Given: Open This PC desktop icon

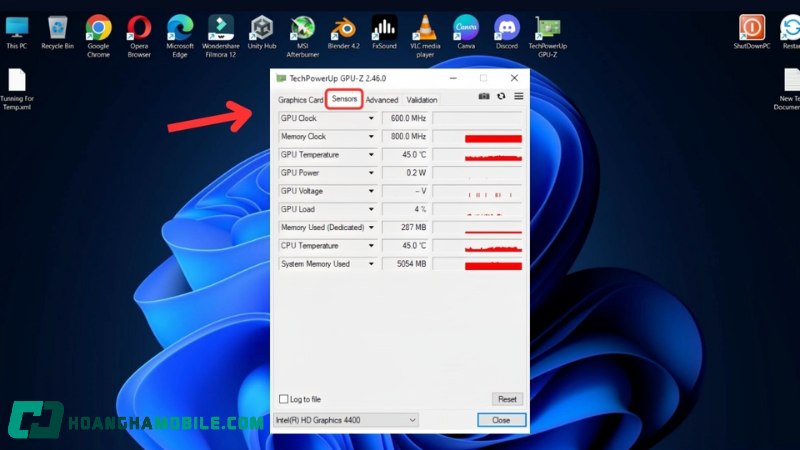Looking at the screenshot, I should point(17,32).
